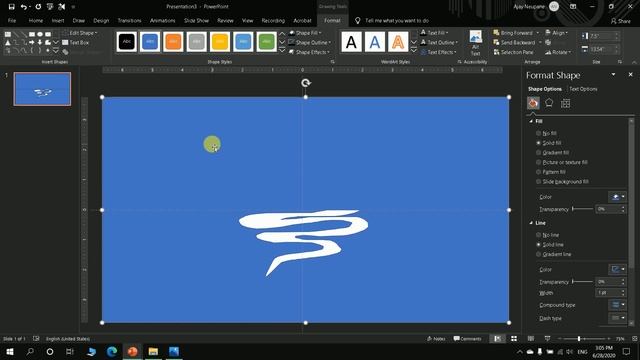Open the Design ribbon tab
Screen dimensions: 640x360
point(101,20)
